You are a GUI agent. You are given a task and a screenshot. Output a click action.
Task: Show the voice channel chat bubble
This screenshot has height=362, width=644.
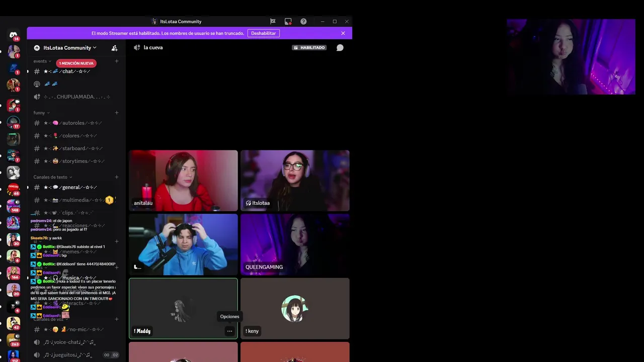[340, 48]
